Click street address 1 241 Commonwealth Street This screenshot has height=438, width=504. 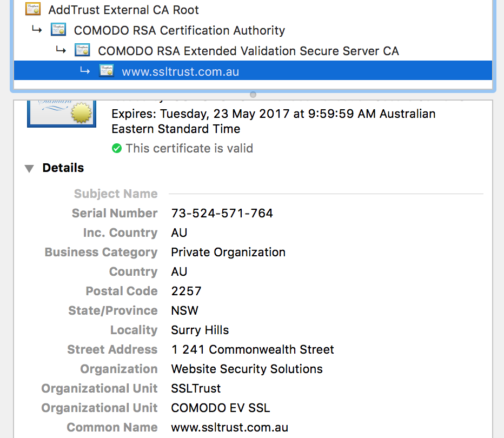point(253,349)
